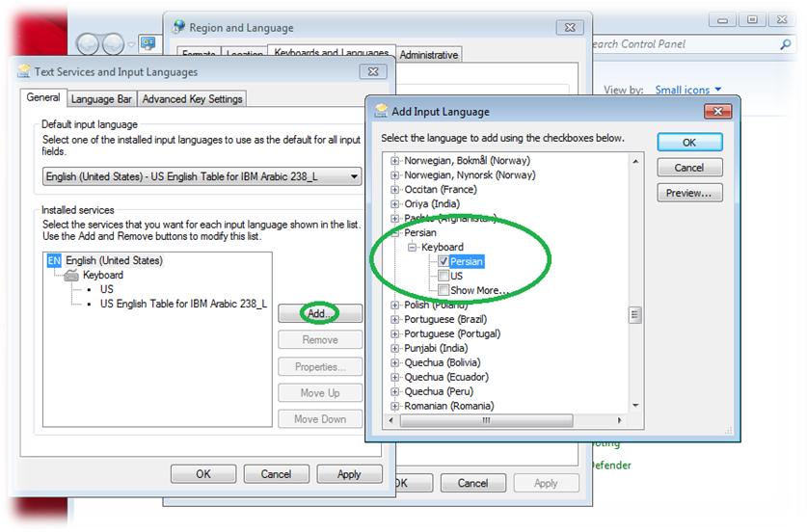Click the vertical scrollbar thumb in language list
The image size is (807, 532).
click(x=635, y=315)
